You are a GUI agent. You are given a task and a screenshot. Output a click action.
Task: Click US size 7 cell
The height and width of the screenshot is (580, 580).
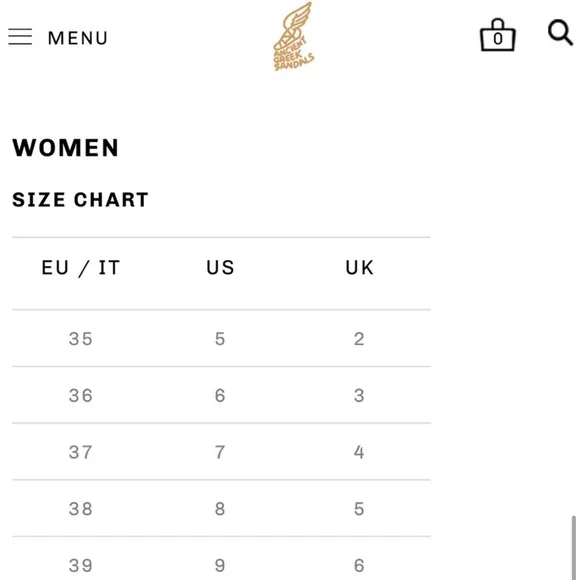click(220, 452)
